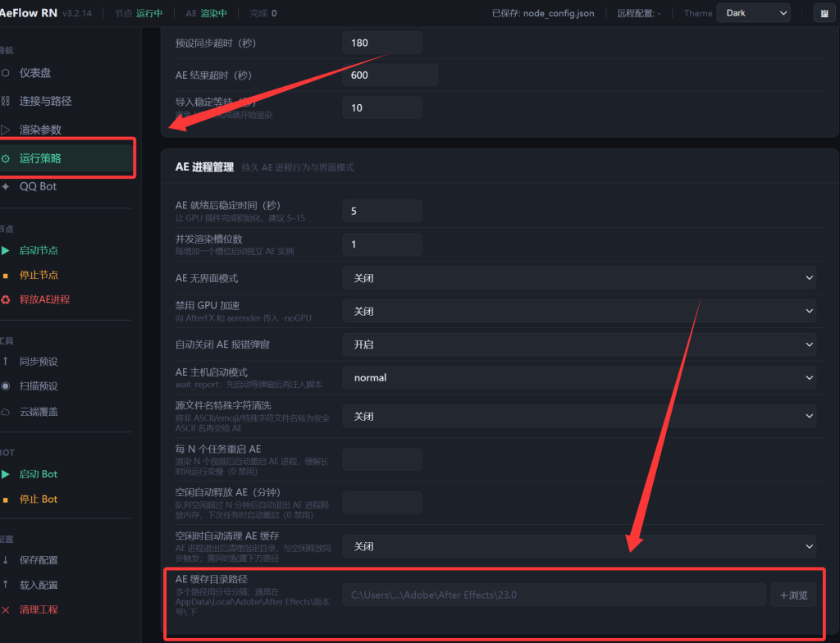Go to the QQ Bot navigation page

click(39, 186)
